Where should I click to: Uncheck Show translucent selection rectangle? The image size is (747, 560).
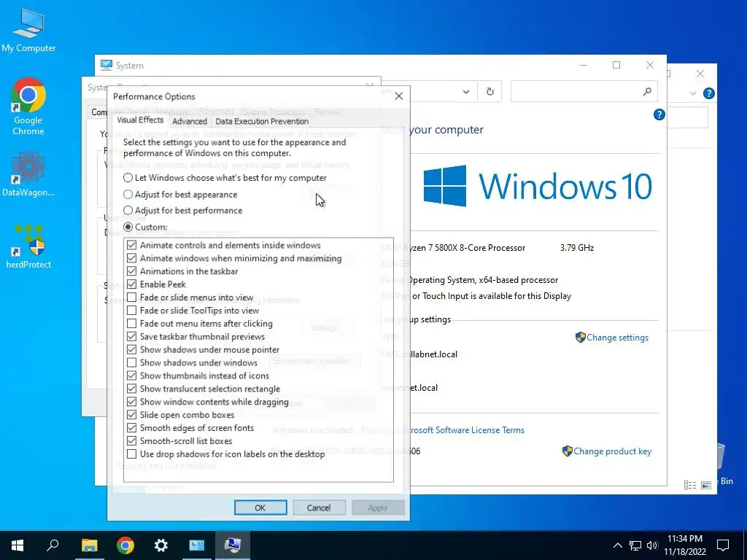tap(132, 389)
